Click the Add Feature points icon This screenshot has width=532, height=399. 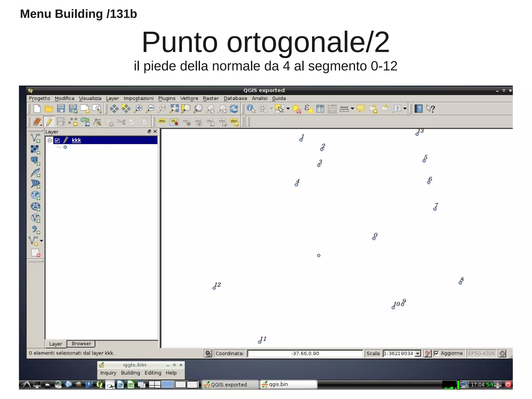(x=73, y=122)
